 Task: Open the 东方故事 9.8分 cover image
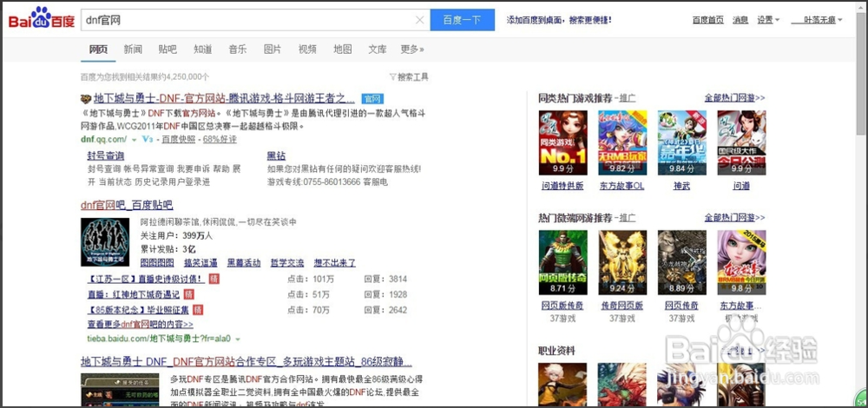[742, 262]
